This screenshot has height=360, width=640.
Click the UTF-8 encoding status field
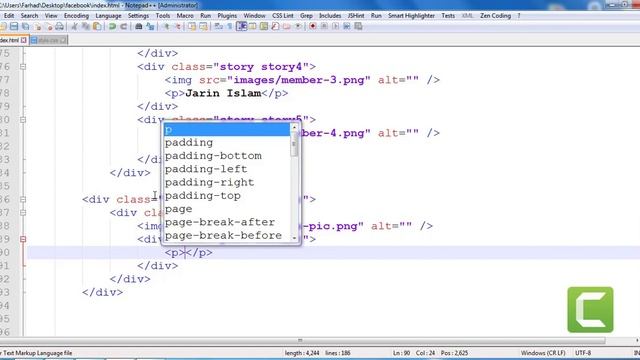click(x=583, y=353)
